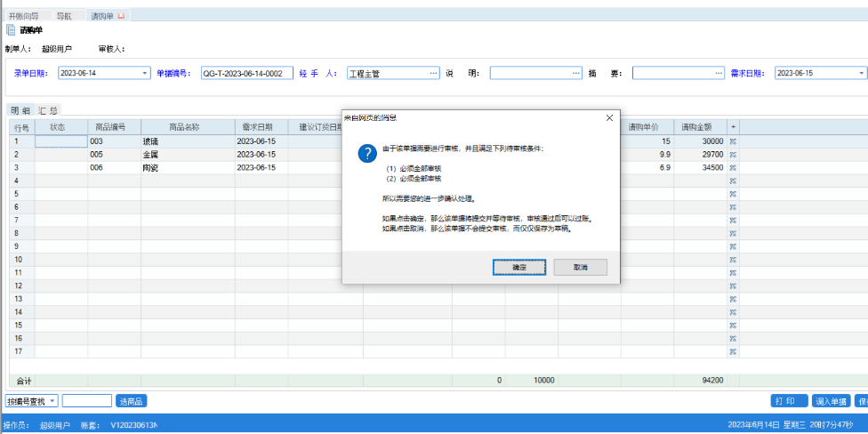
Task: Click the delete row icon for row 1
Action: tap(733, 141)
